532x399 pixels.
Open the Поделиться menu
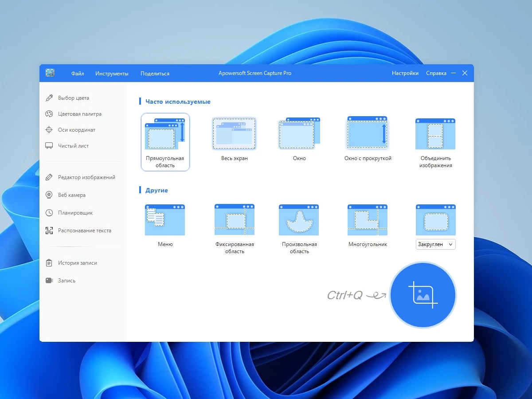[x=155, y=74]
